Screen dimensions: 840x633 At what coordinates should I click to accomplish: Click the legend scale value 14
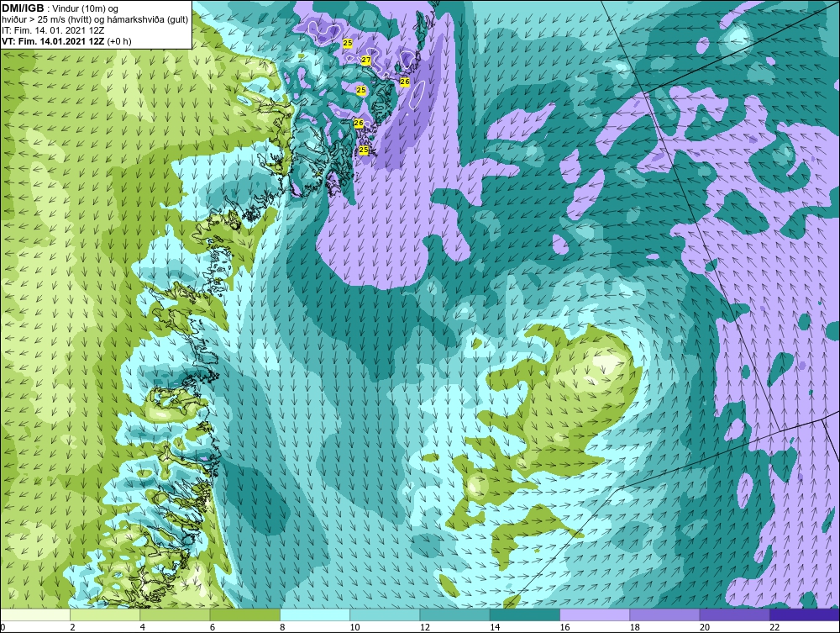coord(495,627)
